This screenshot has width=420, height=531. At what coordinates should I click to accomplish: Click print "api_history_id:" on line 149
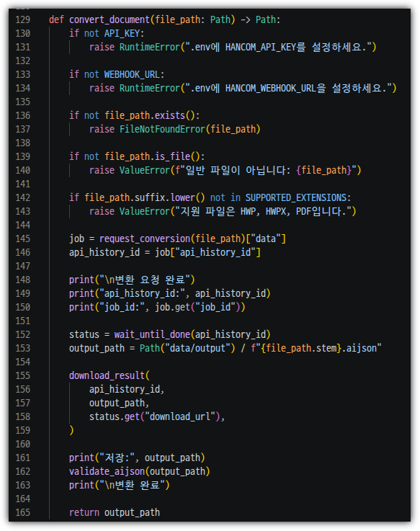170,294
